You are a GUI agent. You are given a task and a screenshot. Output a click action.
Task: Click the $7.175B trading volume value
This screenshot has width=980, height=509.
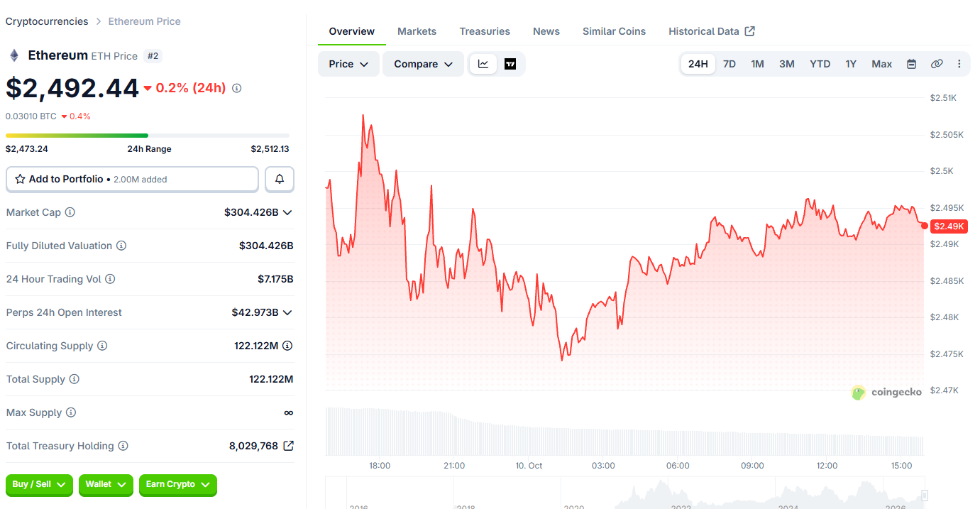click(x=275, y=279)
